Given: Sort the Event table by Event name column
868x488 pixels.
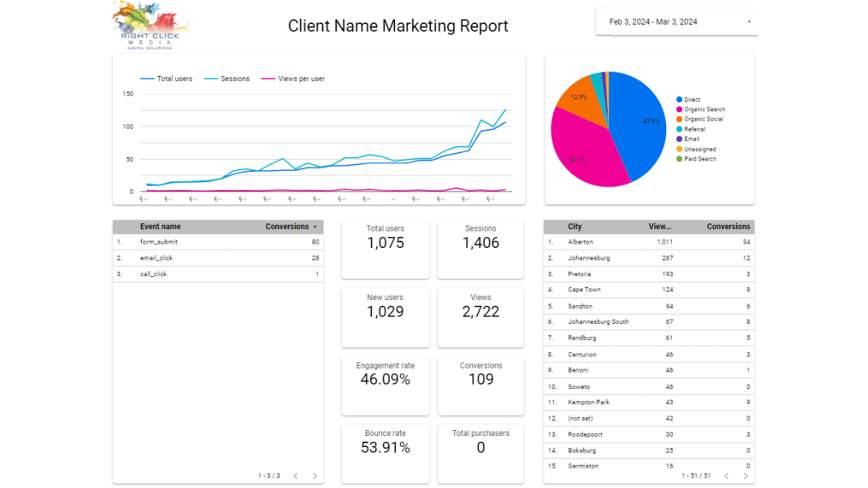Looking at the screenshot, I should click(159, 226).
